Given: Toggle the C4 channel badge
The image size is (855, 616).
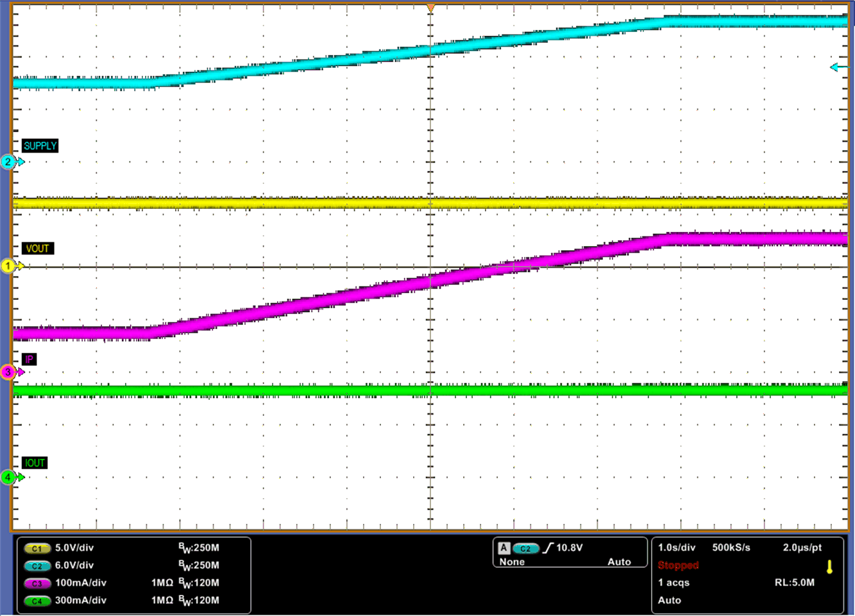Looking at the screenshot, I should click(37, 601).
